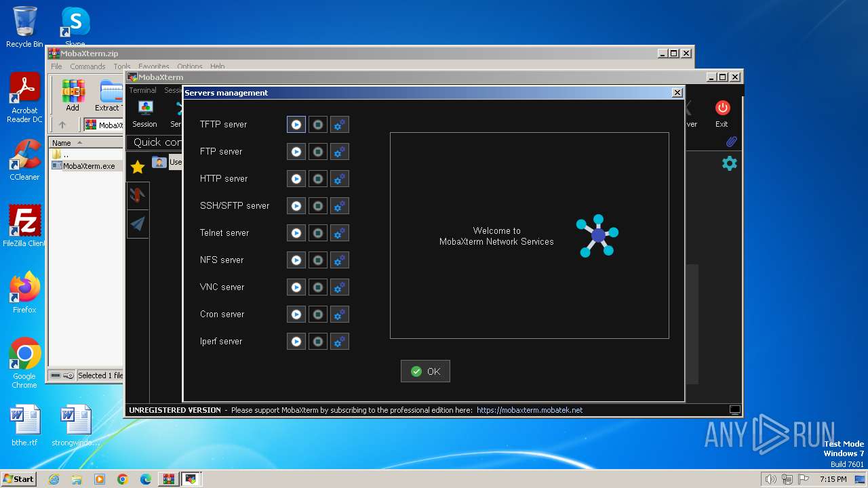Open SSH/SFTP server settings
The width and height of the screenshot is (868, 488).
(x=340, y=206)
